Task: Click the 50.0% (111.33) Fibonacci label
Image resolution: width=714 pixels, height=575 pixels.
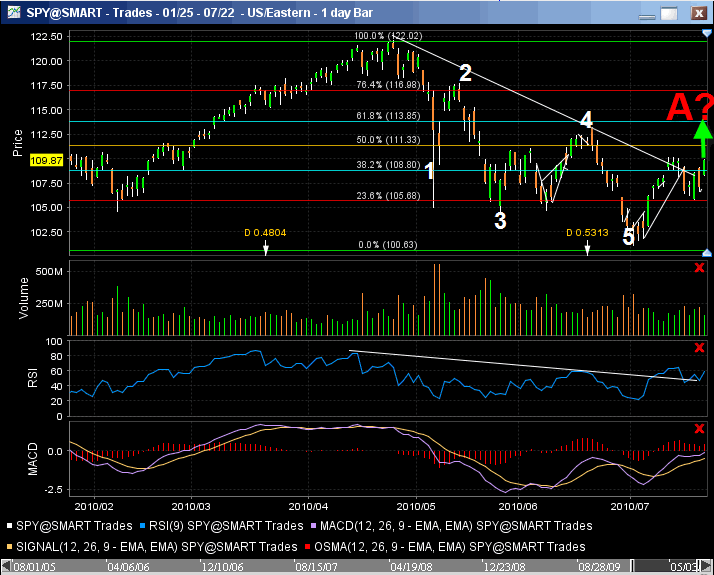Action: point(388,140)
